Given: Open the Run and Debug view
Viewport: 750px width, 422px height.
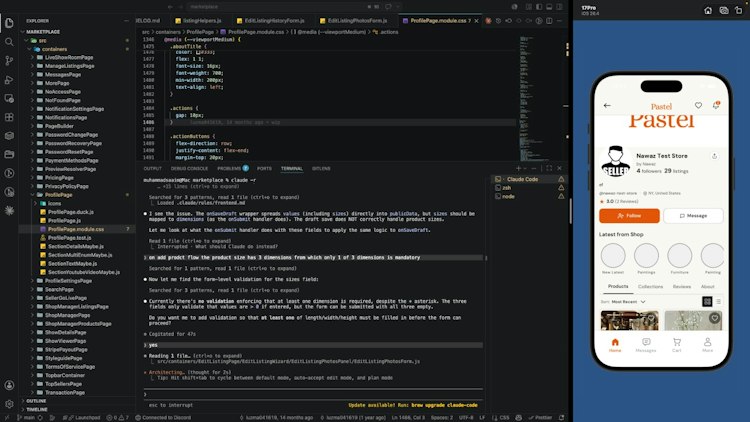Looking at the screenshot, I should [x=9, y=80].
